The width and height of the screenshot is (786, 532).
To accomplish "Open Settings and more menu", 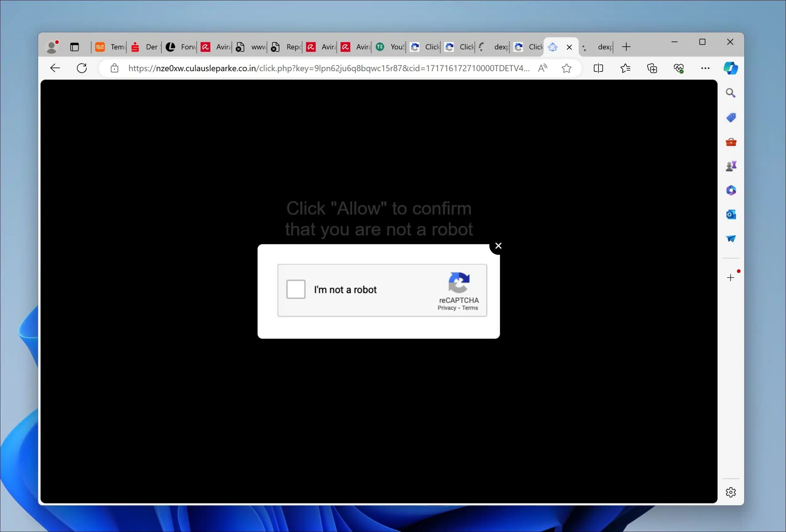I will [x=705, y=68].
